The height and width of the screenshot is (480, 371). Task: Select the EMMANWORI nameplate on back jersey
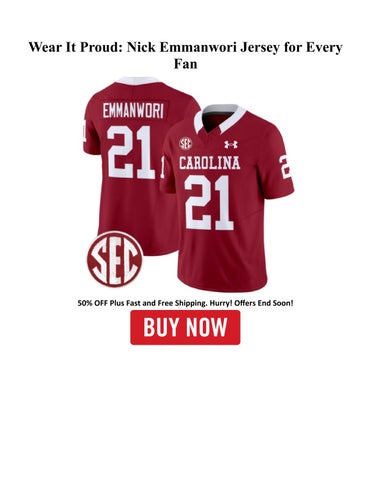[133, 111]
